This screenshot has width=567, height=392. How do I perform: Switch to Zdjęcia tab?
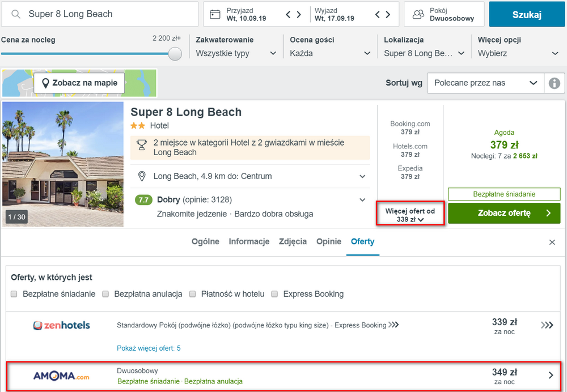tap(293, 242)
